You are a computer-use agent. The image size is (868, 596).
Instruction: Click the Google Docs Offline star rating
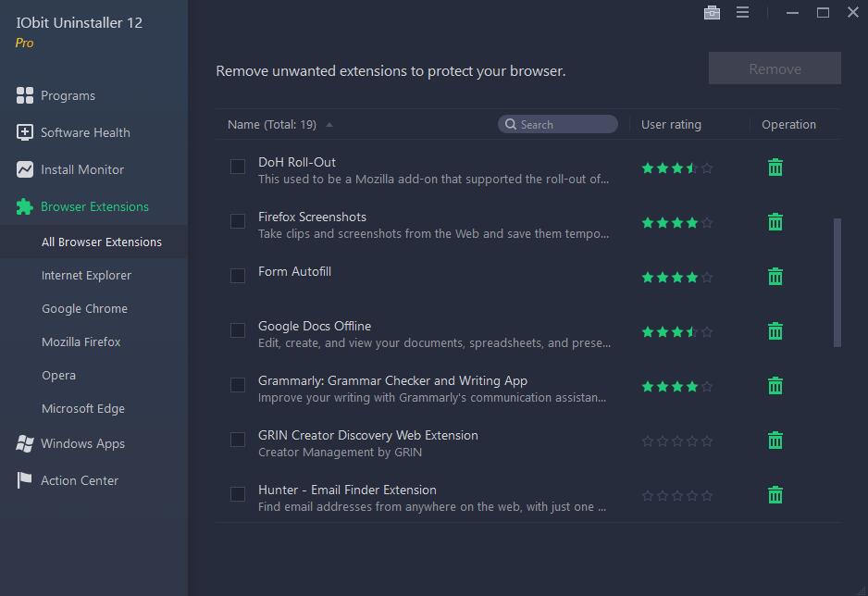click(677, 332)
